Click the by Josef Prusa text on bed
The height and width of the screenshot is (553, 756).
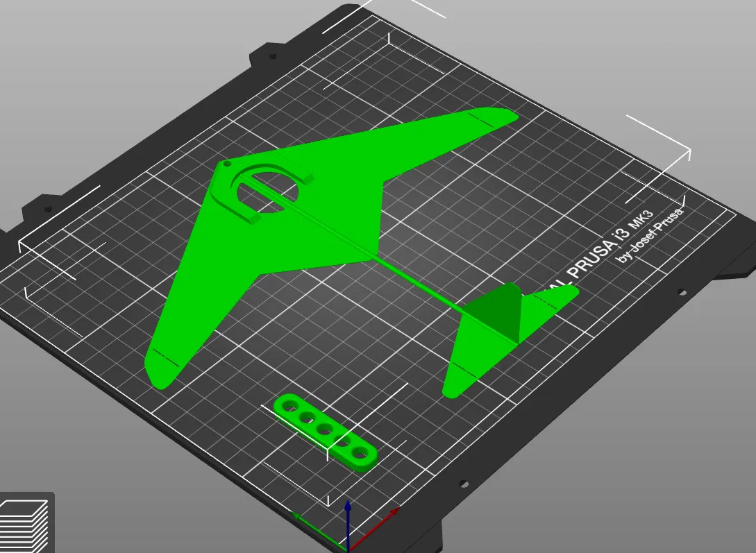(646, 236)
